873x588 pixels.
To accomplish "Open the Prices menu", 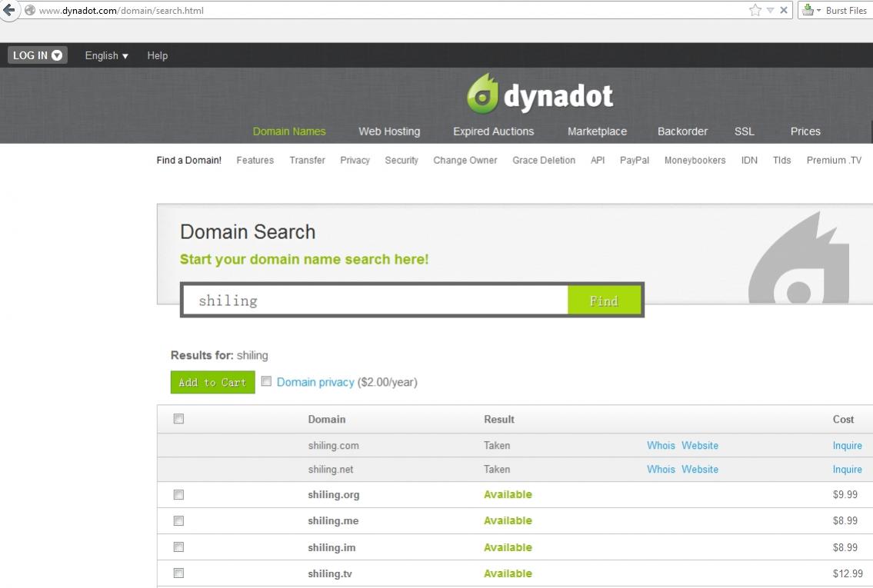I will point(805,131).
